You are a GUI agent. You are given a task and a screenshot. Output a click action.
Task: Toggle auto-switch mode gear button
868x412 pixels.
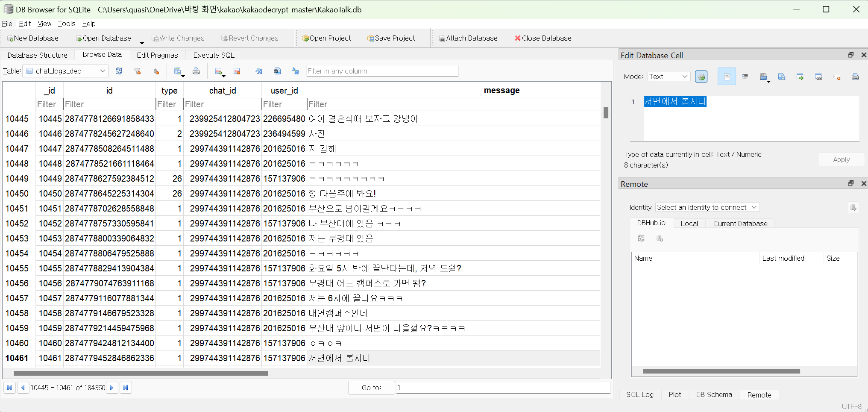(x=701, y=77)
